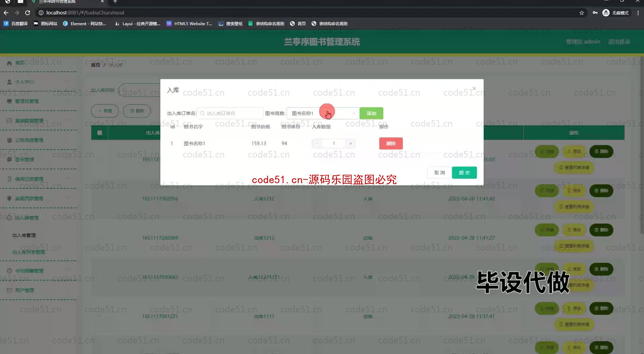Click 退出登录 in header

(619, 42)
